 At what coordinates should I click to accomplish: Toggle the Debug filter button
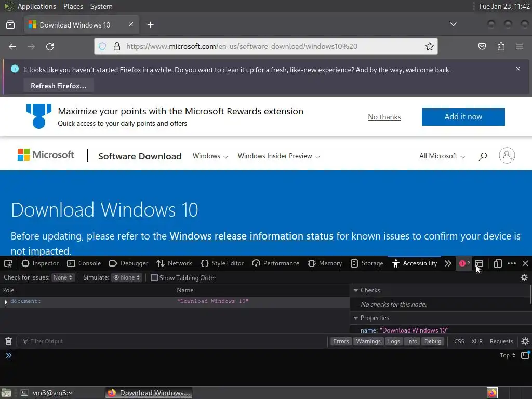[x=433, y=341]
